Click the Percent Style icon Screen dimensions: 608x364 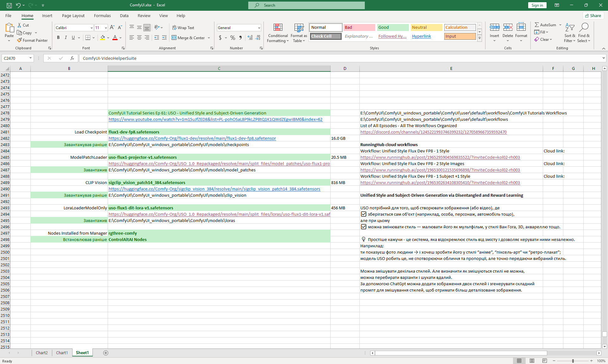pos(233,38)
